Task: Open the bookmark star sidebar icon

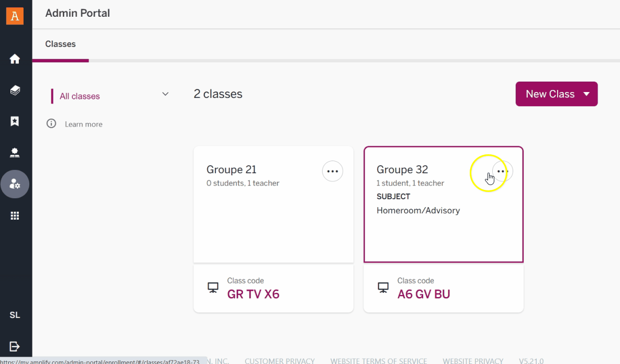Action: click(x=15, y=121)
